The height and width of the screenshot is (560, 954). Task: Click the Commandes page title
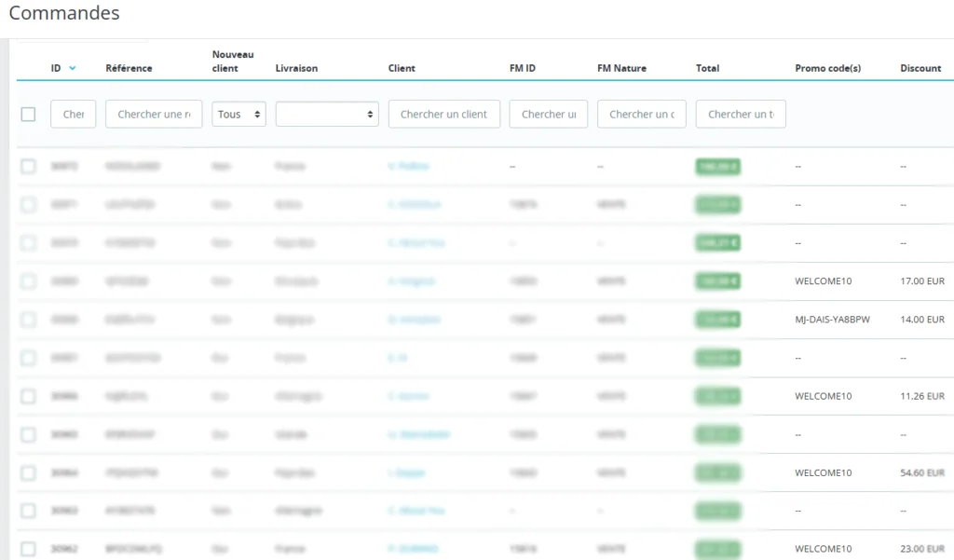click(x=64, y=13)
